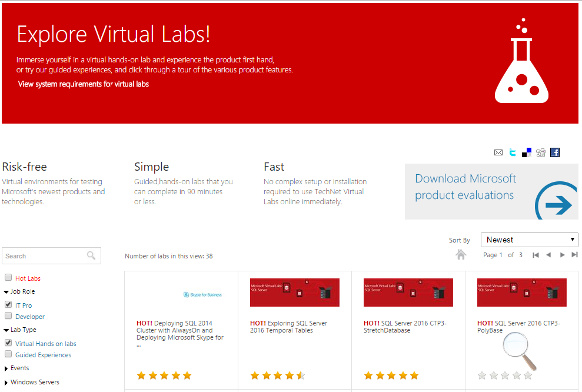Click the star rating for the StretchDatabase lab

pos(391,376)
